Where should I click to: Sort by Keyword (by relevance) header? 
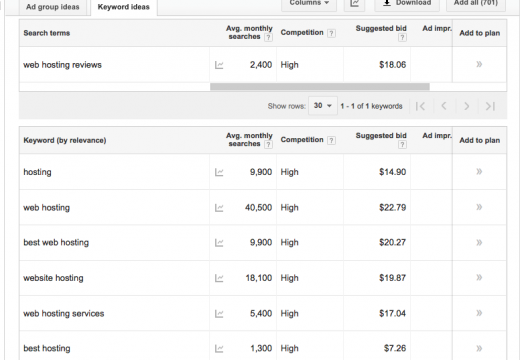[65, 140]
